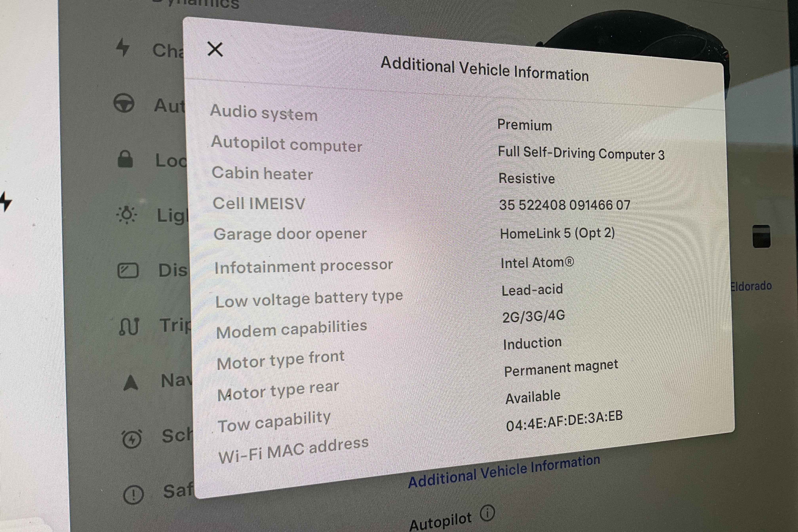The image size is (798, 532).
Task: Select MAC address 04:4E:AF:DE:3A:EB
Action: (x=564, y=420)
